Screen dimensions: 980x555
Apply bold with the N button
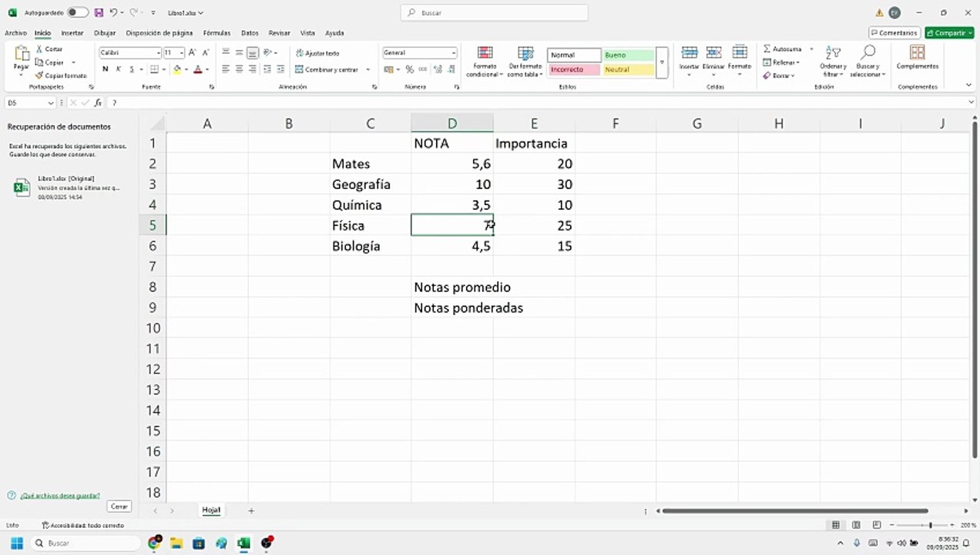coord(106,69)
